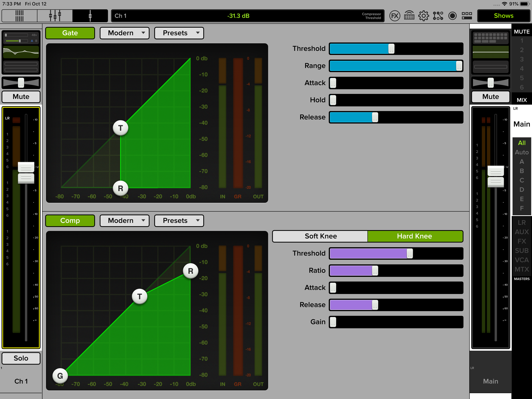This screenshot has width=532, height=399.
Task: Open the gate Presets dropdown
Action: (x=179, y=33)
